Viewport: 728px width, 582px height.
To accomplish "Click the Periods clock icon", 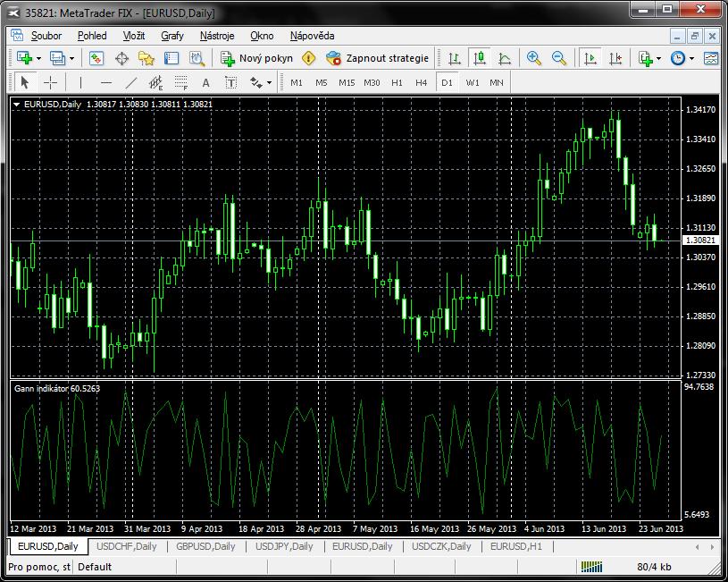I will [x=678, y=58].
